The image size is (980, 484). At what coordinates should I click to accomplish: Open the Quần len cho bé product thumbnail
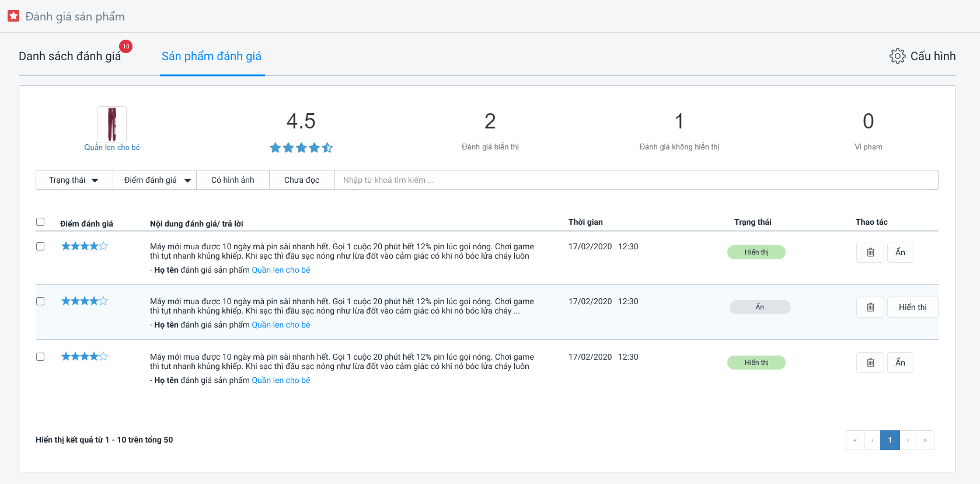tap(112, 124)
